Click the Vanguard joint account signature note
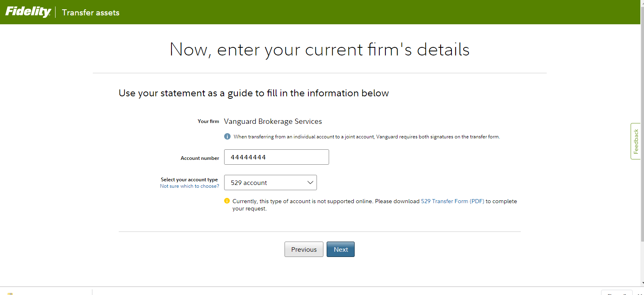644x295 pixels. click(366, 137)
